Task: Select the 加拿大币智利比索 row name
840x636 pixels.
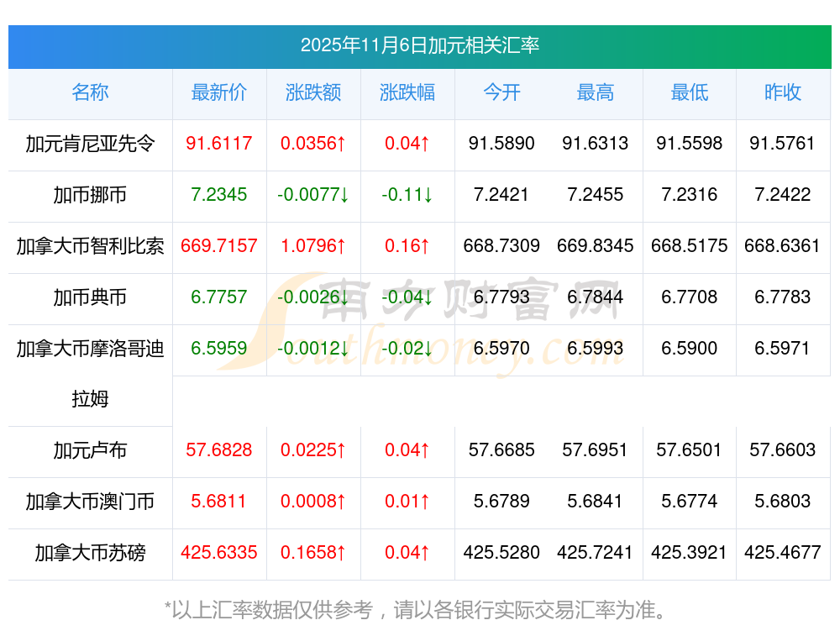Action: pos(90,246)
